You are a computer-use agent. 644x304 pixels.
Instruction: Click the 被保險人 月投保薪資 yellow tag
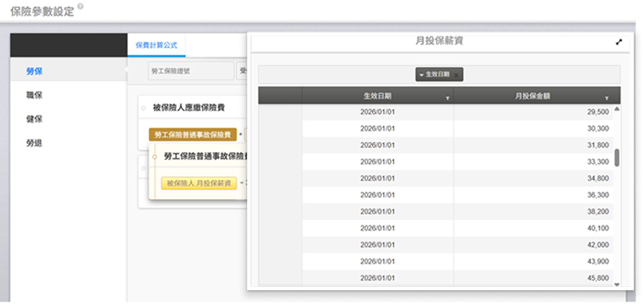[x=198, y=183]
